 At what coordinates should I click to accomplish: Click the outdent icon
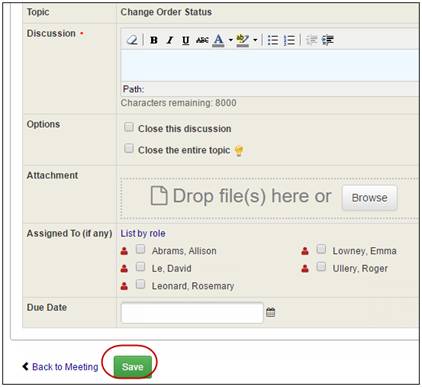tap(311, 40)
